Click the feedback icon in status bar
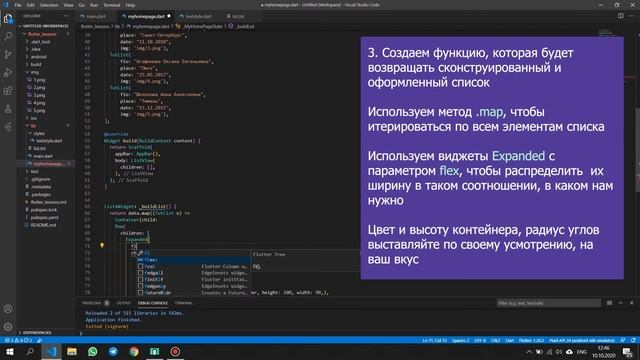This screenshot has width=640, height=360. click(623, 340)
